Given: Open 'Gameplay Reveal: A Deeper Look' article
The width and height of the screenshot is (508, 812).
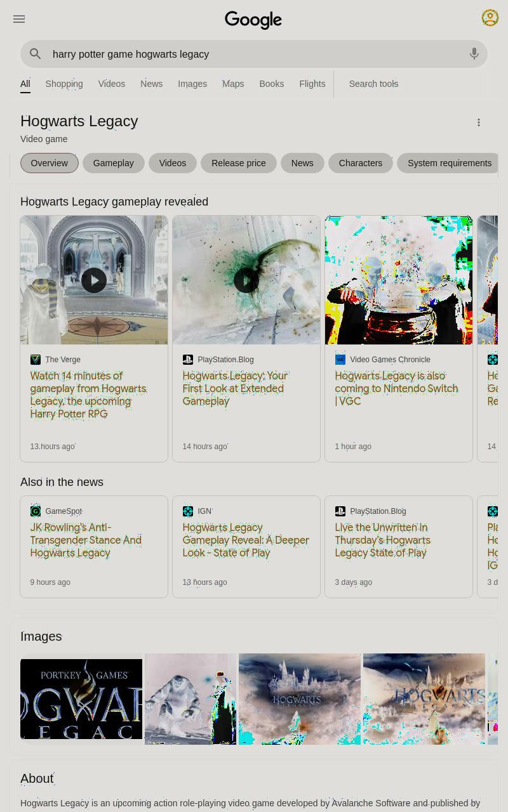Looking at the screenshot, I should pyautogui.click(x=246, y=540).
